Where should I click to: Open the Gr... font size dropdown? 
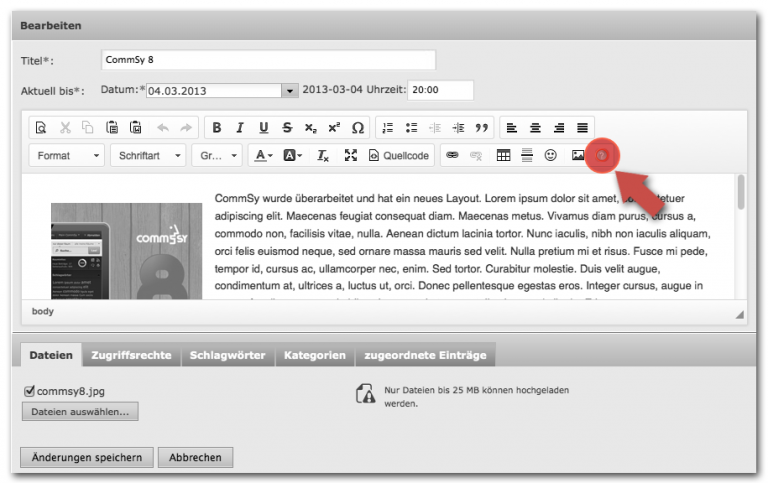point(217,156)
